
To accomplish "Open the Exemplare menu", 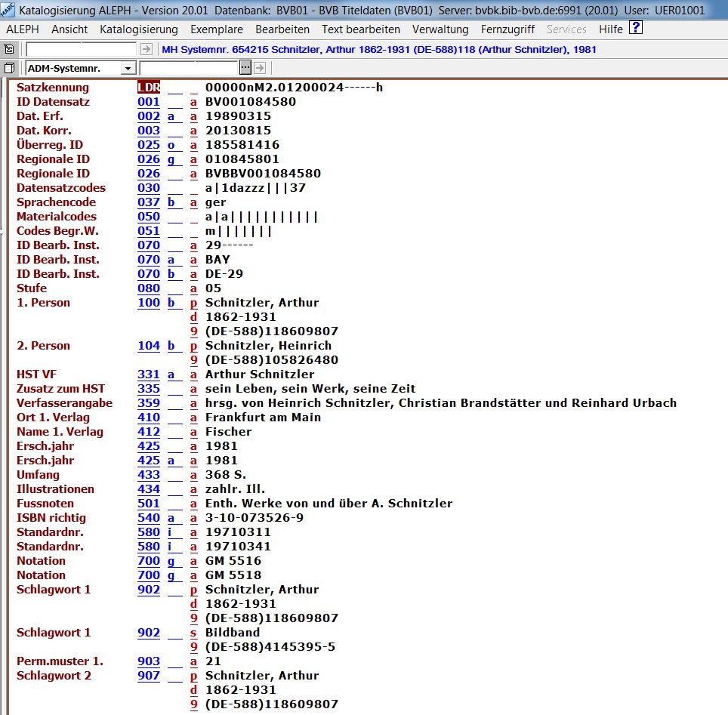I will pos(217,29).
